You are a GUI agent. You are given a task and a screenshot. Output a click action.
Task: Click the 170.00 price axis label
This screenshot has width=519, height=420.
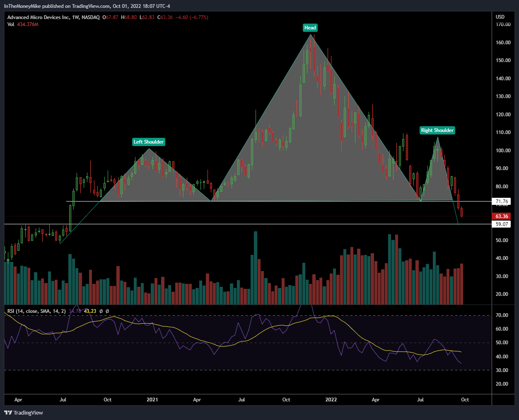[x=503, y=24]
